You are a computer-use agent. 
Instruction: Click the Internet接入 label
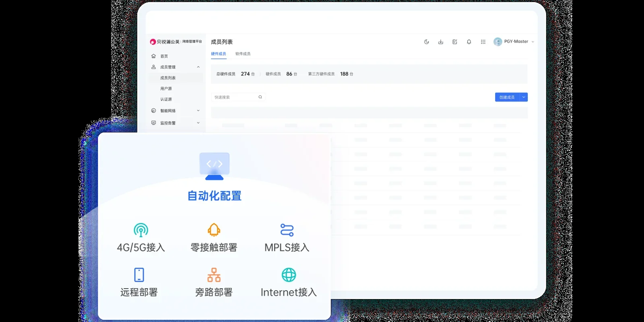point(289,293)
